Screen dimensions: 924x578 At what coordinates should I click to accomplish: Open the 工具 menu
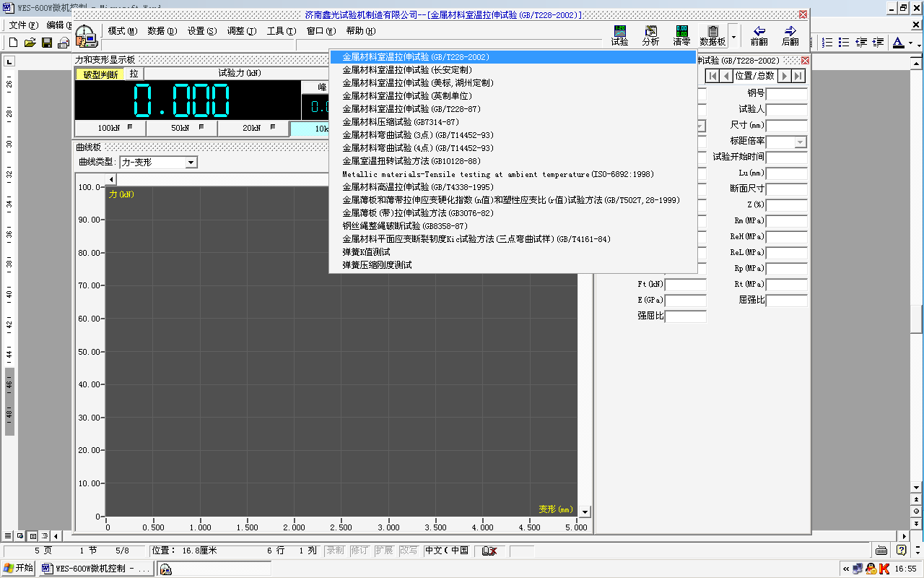(281, 31)
